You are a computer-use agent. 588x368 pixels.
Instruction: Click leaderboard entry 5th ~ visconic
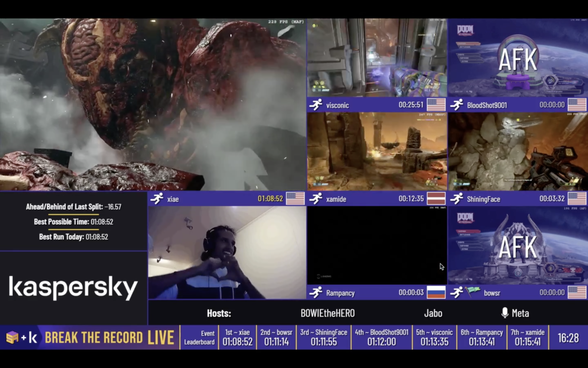coord(434,337)
